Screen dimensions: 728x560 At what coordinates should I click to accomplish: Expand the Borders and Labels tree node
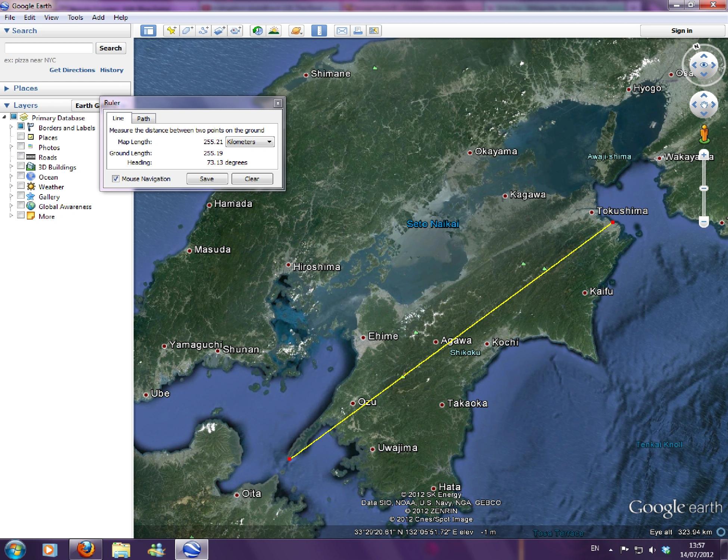(x=11, y=127)
